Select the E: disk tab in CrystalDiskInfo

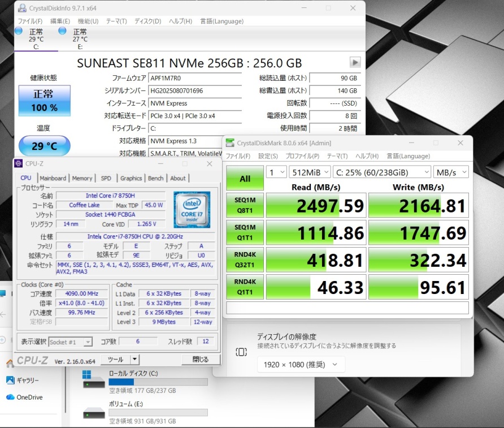coord(80,38)
